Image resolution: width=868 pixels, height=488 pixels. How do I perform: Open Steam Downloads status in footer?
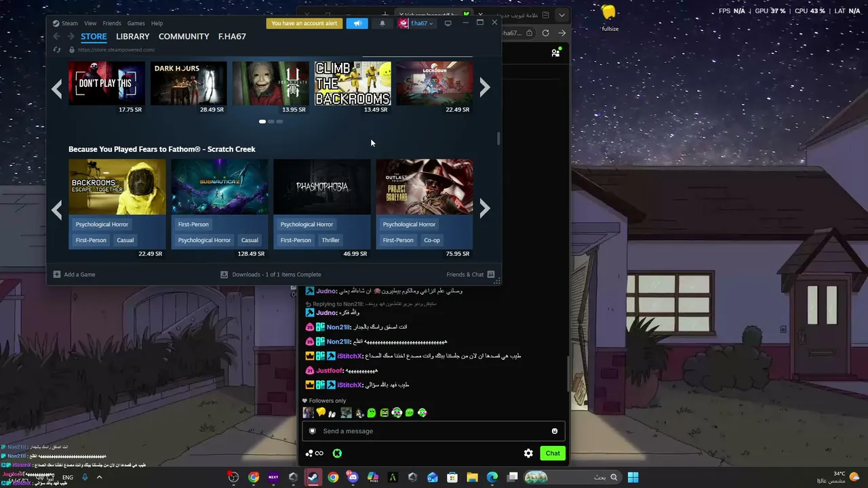[271, 274]
